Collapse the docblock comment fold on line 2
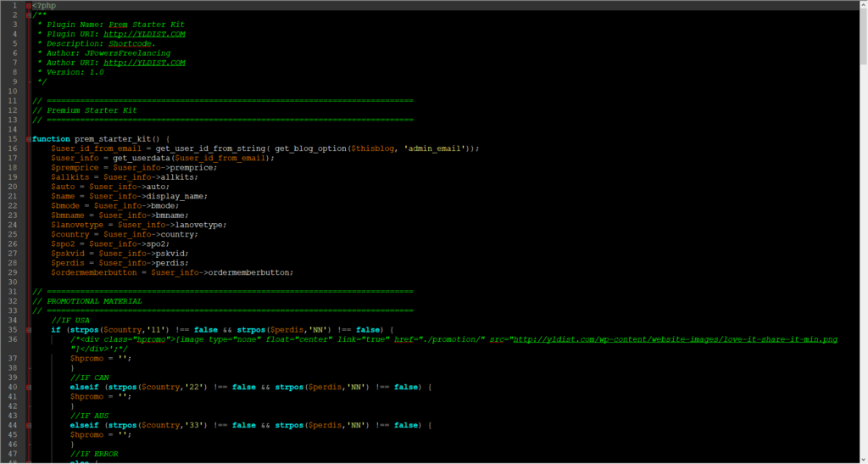Image resolution: width=868 pixels, height=464 pixels. coord(30,15)
